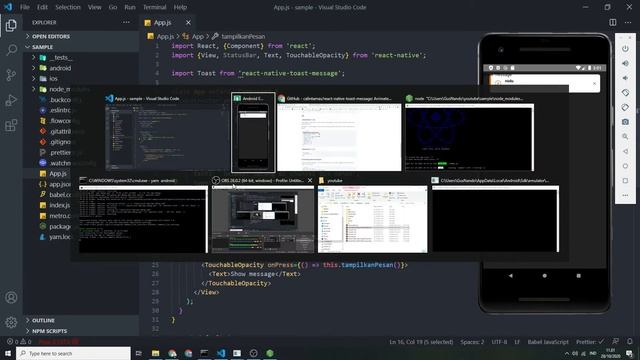Image resolution: width=640 pixels, height=360 pixels.
Task: Click the feedback icon in status bar
Action: point(615,342)
